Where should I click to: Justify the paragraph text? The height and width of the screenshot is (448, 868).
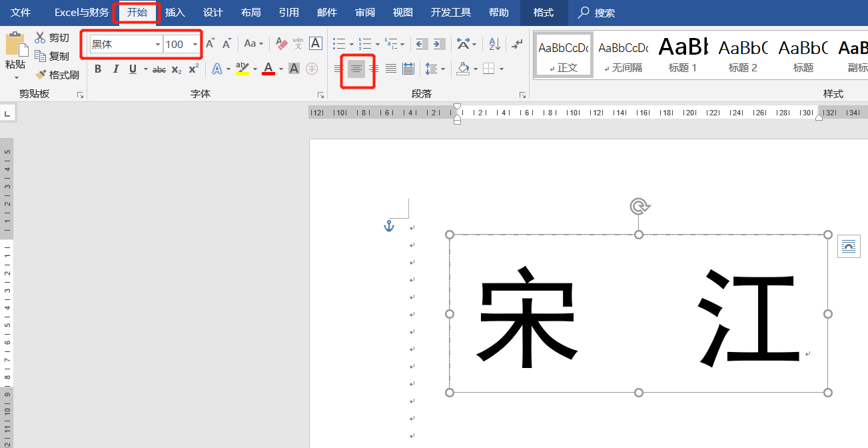[391, 69]
